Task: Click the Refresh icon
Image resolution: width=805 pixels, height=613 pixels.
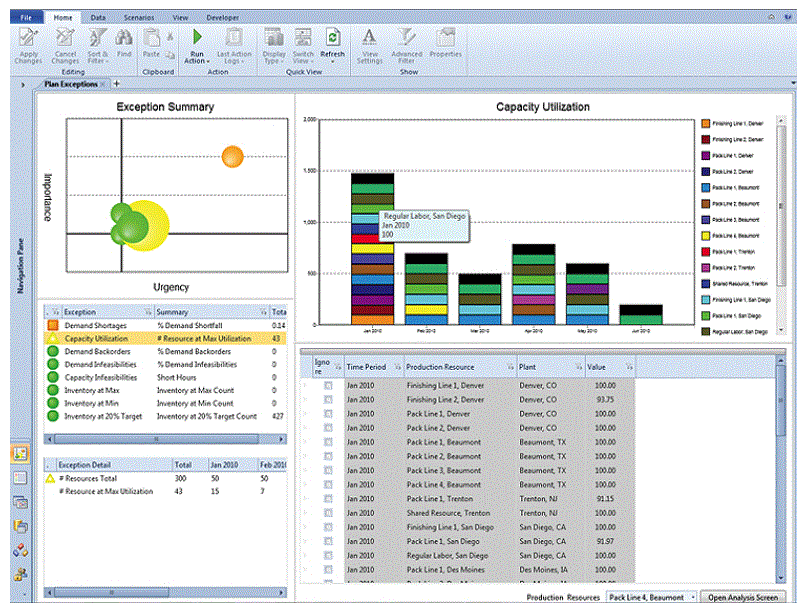Action: [x=333, y=37]
